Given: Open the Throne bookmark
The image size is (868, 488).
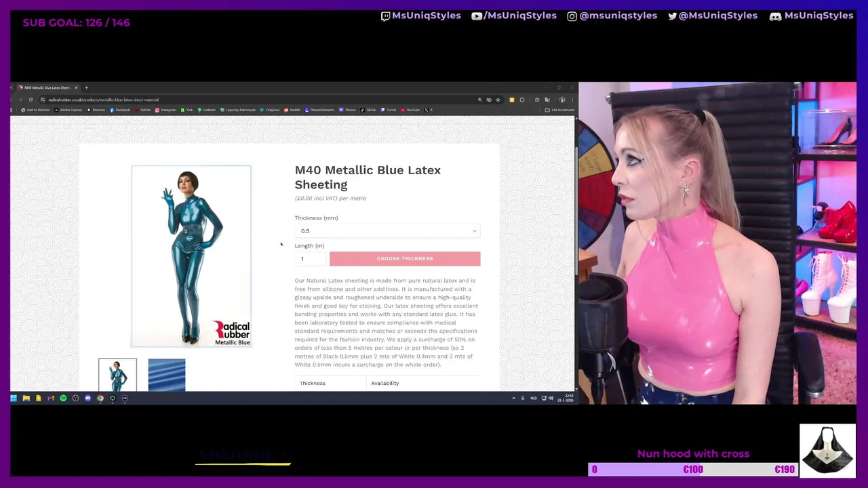Looking at the screenshot, I should pyautogui.click(x=347, y=110).
